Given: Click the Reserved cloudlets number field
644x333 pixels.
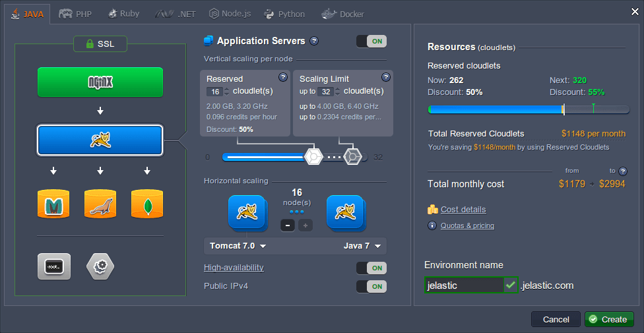Looking at the screenshot, I should click(x=215, y=92).
